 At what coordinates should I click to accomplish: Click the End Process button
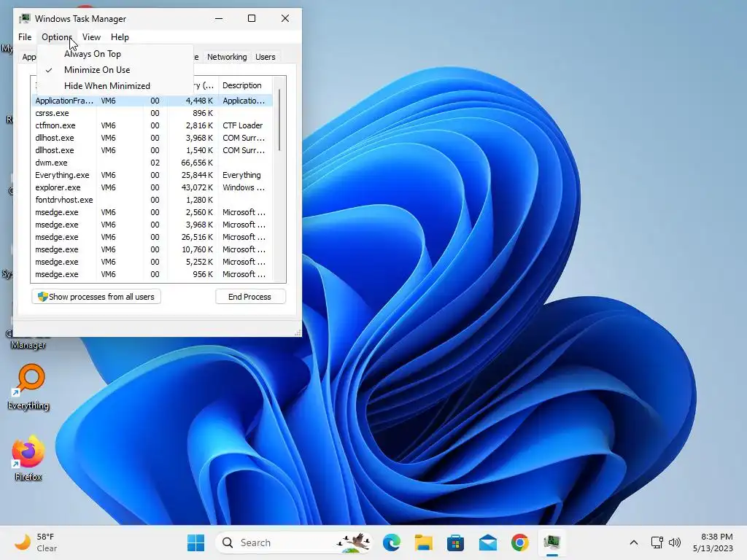point(250,297)
